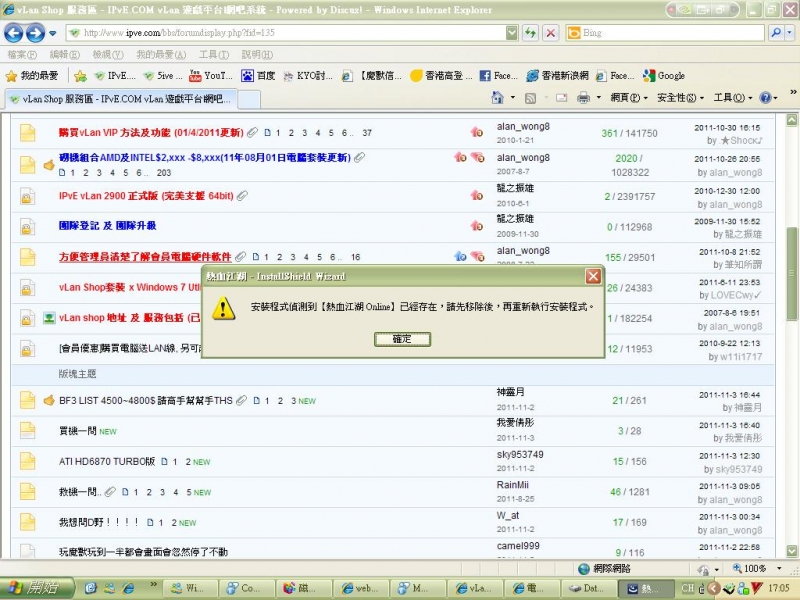Click the 確定 button in the dialog

(401, 339)
